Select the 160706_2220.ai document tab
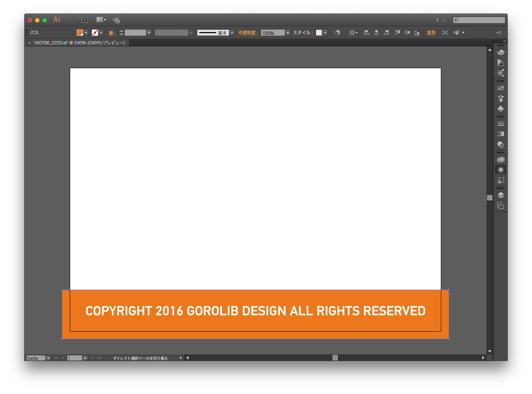The width and height of the screenshot is (532, 394). [79, 43]
